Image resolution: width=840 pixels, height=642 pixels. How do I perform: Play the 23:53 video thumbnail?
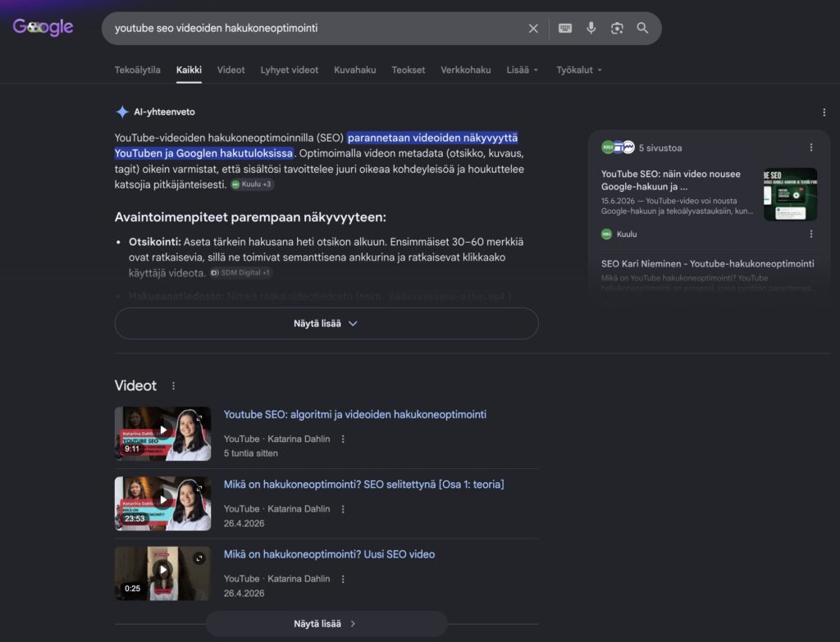(x=163, y=503)
